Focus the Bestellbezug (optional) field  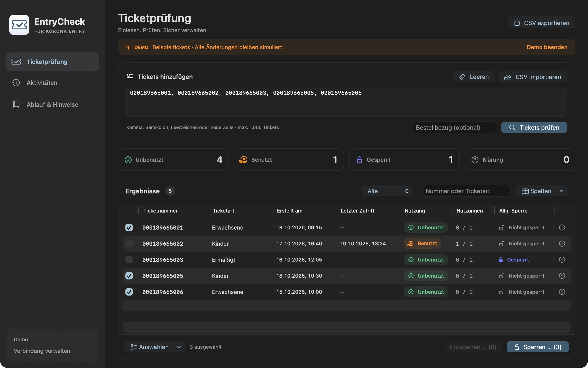click(x=454, y=127)
